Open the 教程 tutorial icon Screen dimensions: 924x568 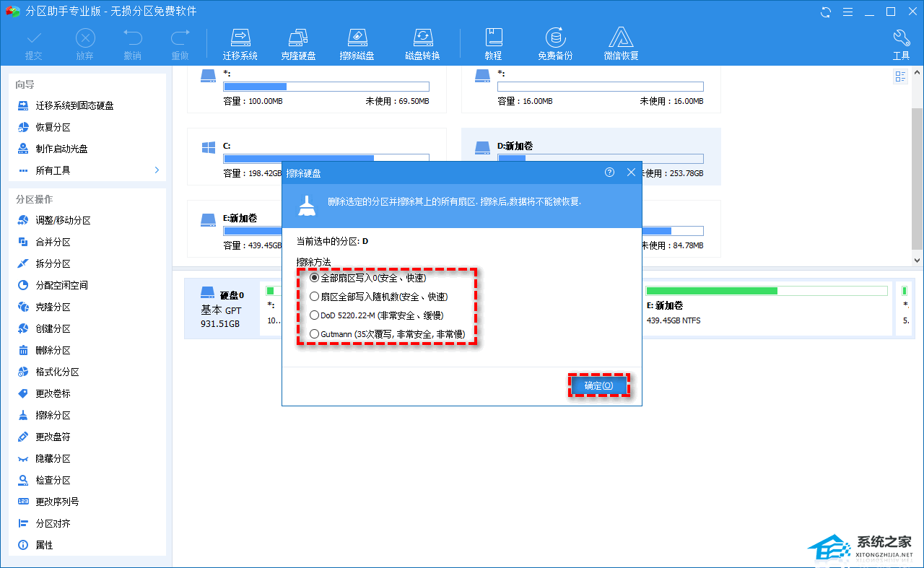tap(493, 43)
